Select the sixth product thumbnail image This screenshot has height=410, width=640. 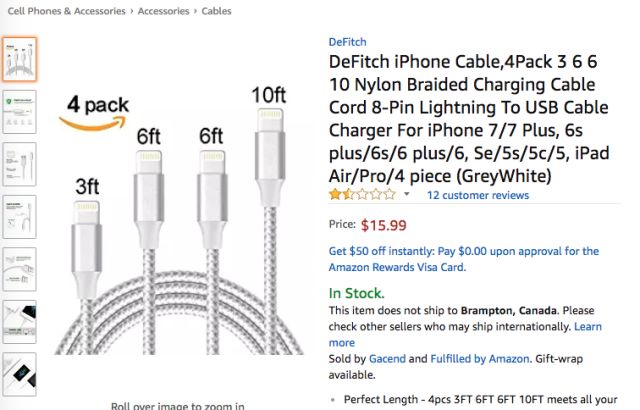[x=19, y=322]
